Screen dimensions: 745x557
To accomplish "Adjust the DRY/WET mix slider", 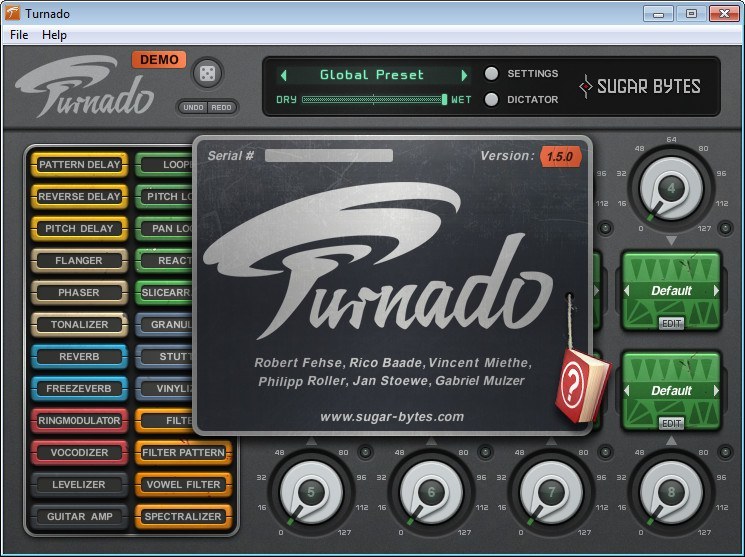I will coord(374,99).
